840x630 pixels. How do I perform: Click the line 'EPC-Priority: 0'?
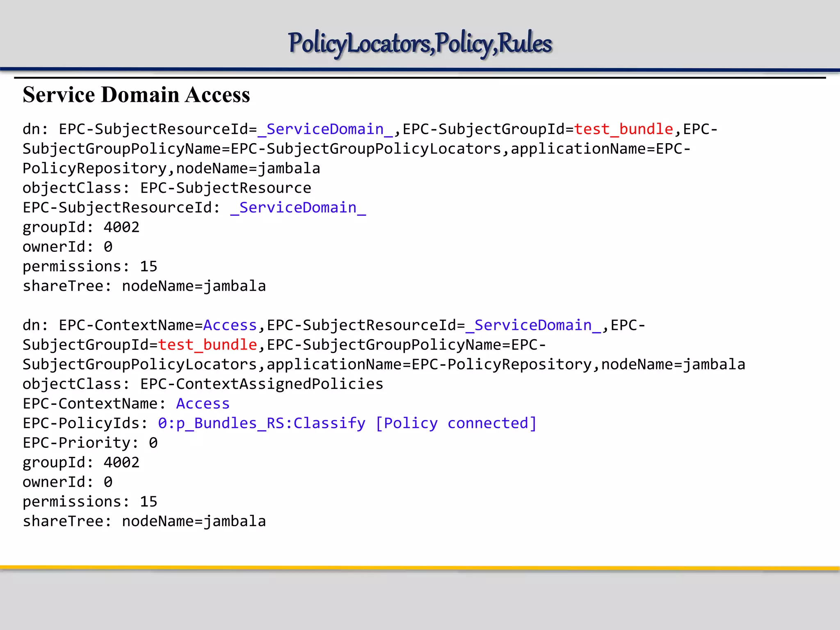90,443
